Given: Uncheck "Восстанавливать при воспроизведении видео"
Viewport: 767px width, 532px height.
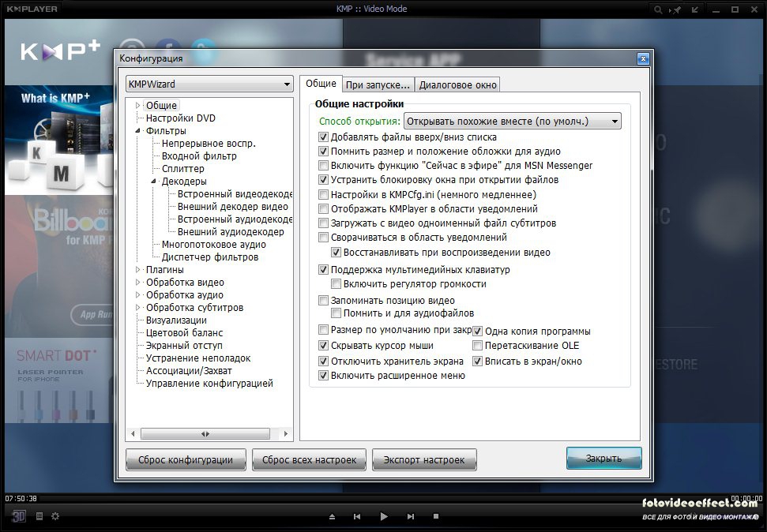Looking at the screenshot, I should point(336,253).
